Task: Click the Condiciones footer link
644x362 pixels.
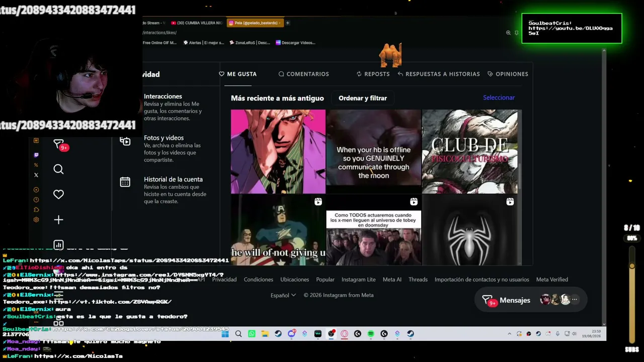Action: pyautogui.click(x=259, y=280)
